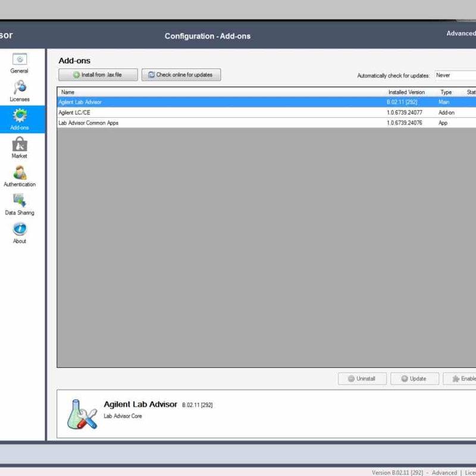The width and height of the screenshot is (476, 476).
Task: Select the Agilent Lab Advisor row
Action: coord(267,102)
